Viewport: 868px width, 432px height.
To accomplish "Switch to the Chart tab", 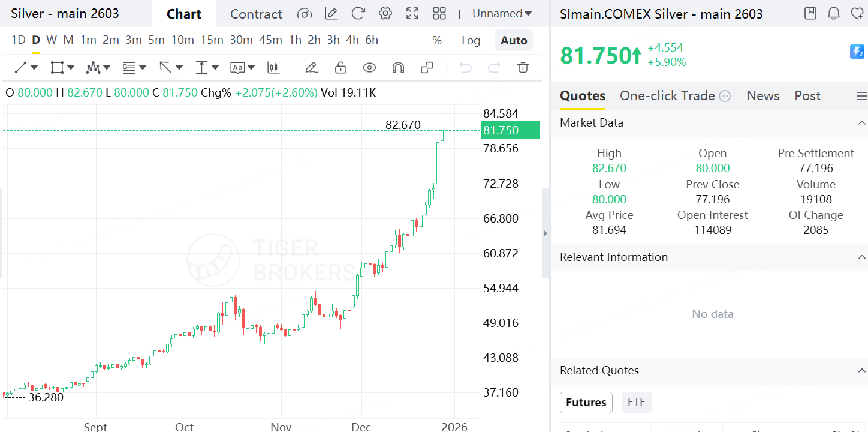I will [183, 14].
